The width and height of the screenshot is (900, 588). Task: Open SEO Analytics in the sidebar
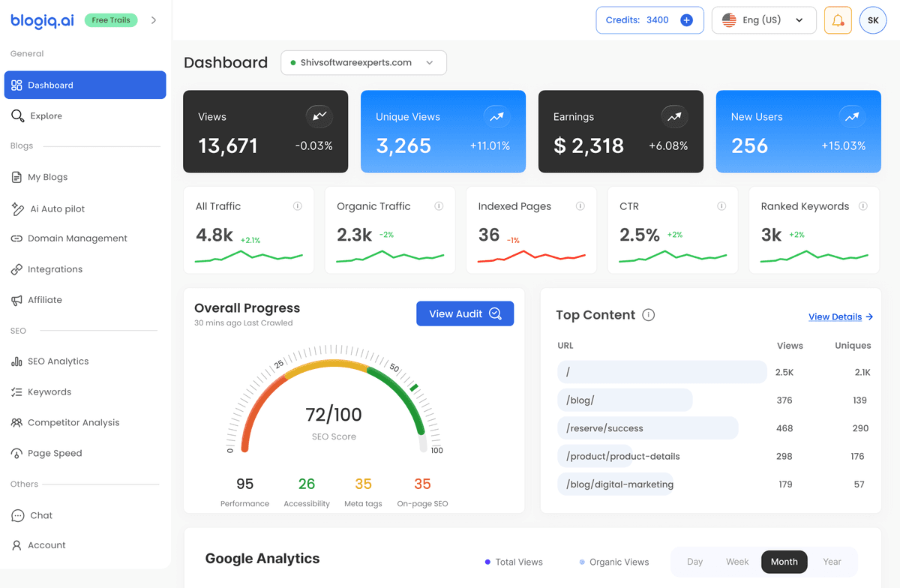coord(58,361)
